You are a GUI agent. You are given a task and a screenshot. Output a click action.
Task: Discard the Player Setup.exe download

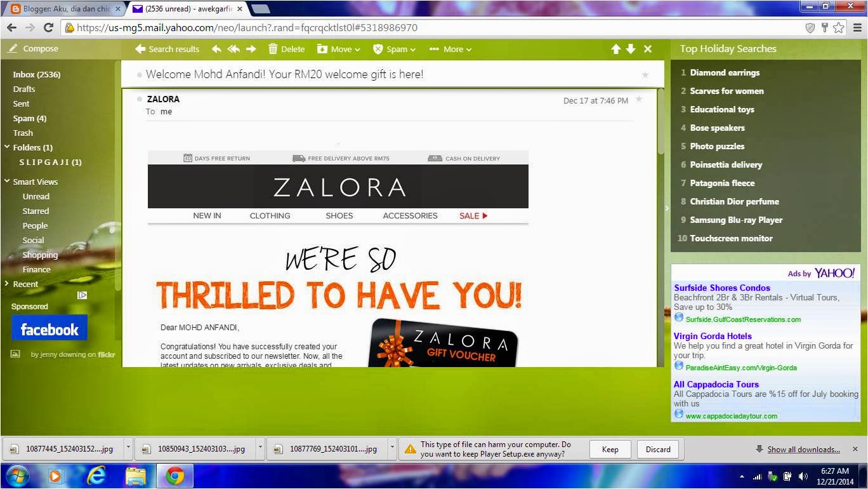658,449
